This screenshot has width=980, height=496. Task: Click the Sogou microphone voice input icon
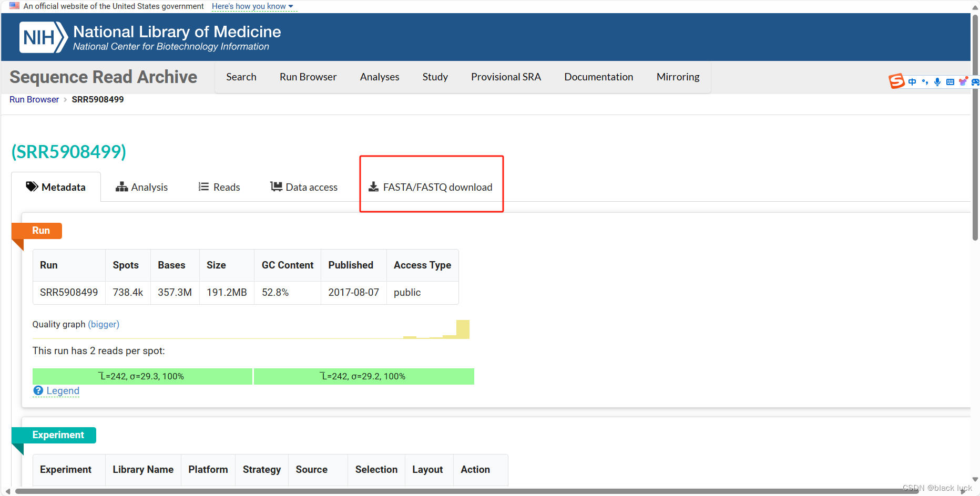937,81
